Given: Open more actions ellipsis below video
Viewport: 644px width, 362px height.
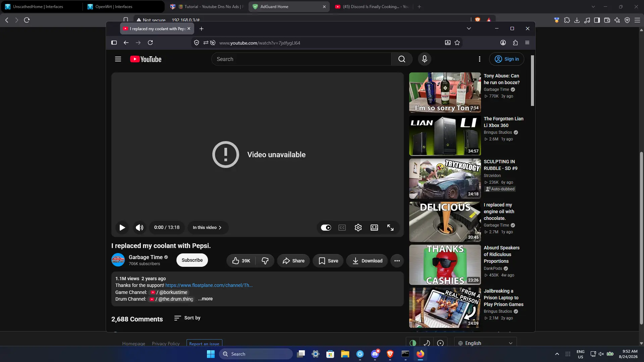Looking at the screenshot, I should (397, 261).
